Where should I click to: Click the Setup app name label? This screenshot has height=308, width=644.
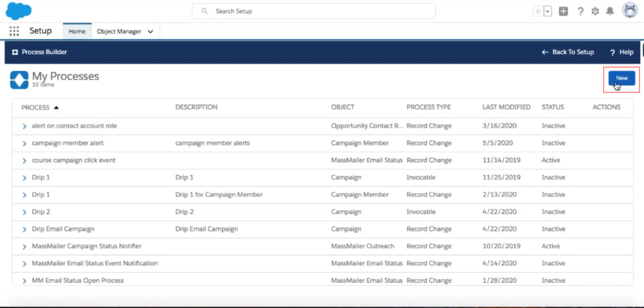41,31
